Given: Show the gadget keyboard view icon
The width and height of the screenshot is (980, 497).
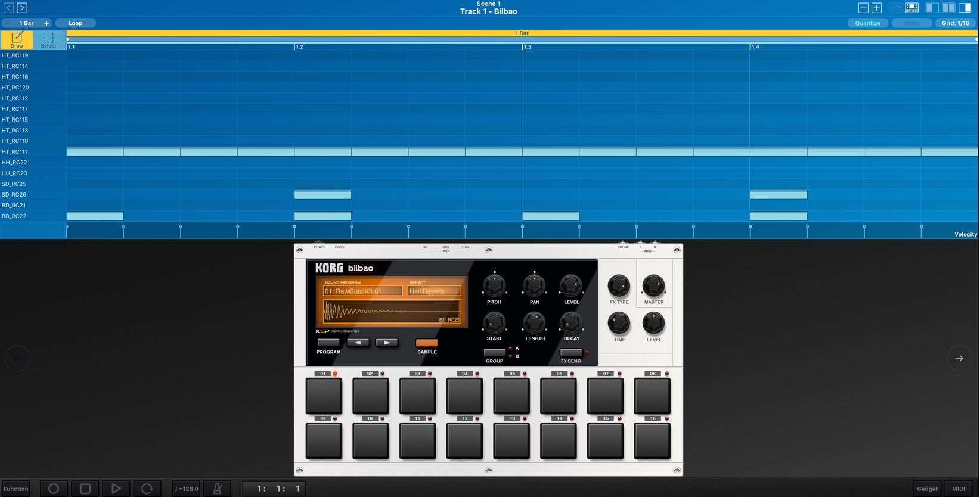Looking at the screenshot, I should coord(911,8).
